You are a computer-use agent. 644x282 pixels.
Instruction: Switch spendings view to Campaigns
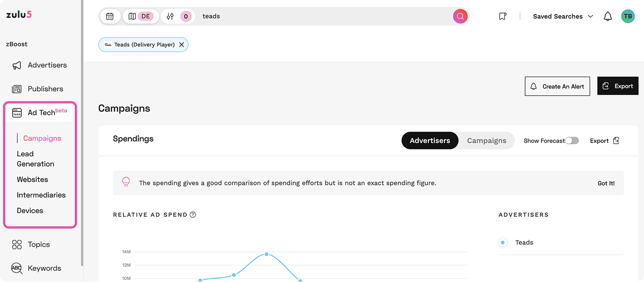[486, 141]
